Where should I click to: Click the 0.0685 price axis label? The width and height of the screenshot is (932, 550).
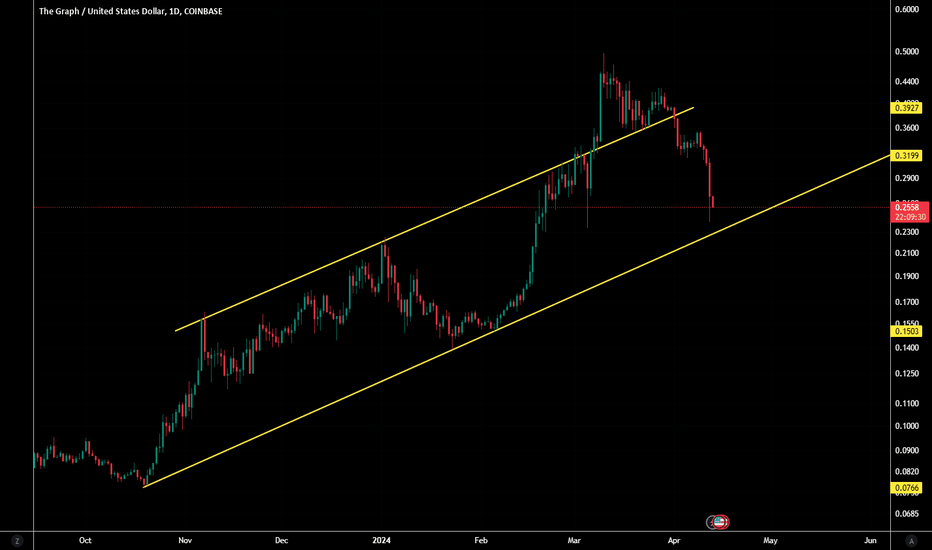pos(906,514)
